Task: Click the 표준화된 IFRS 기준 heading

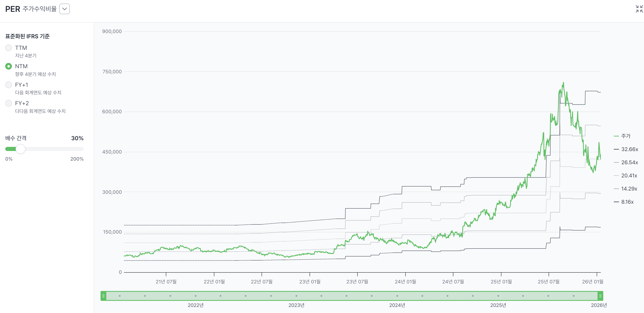Action: pyautogui.click(x=27, y=36)
